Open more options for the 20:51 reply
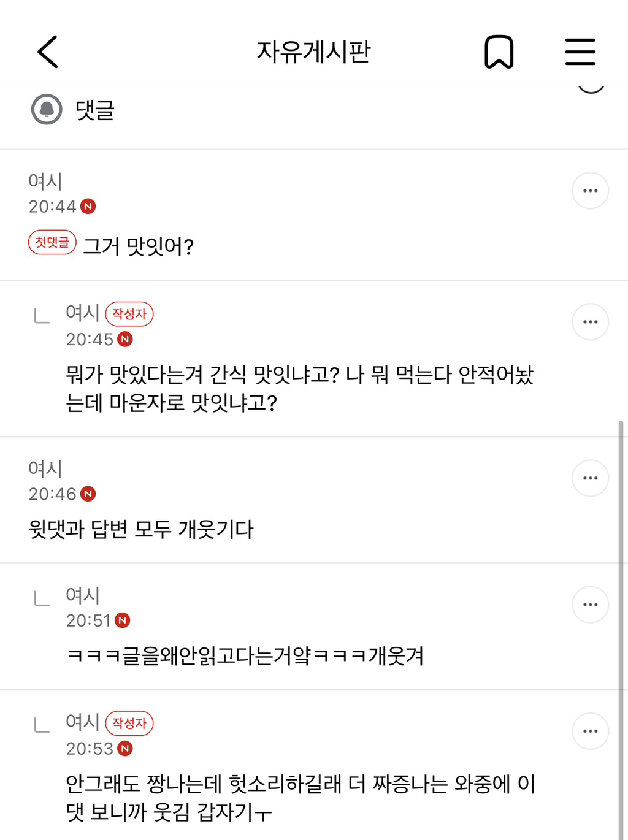 point(590,605)
